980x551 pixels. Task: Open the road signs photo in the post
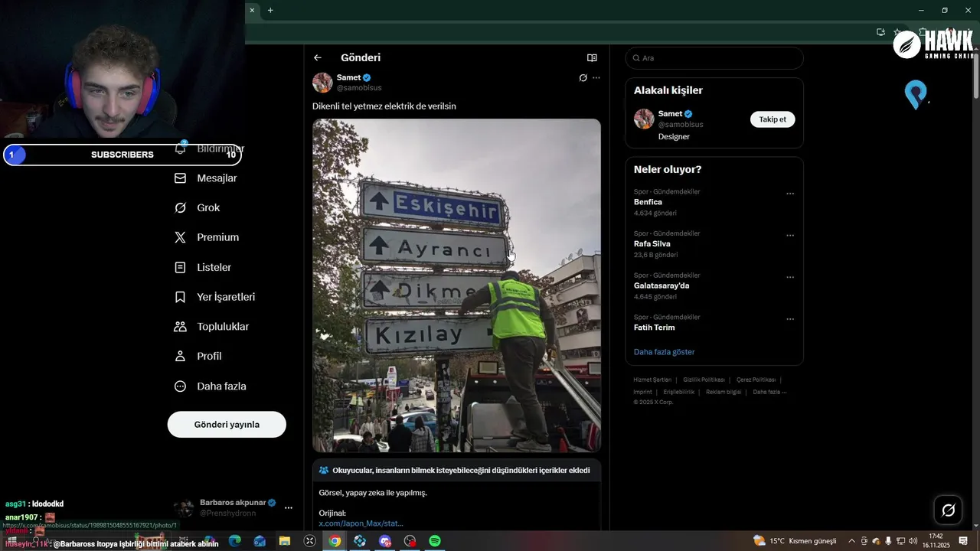tap(456, 285)
